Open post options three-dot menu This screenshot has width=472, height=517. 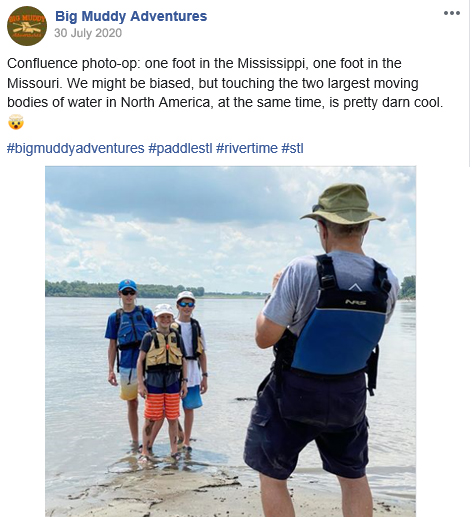tap(452, 13)
